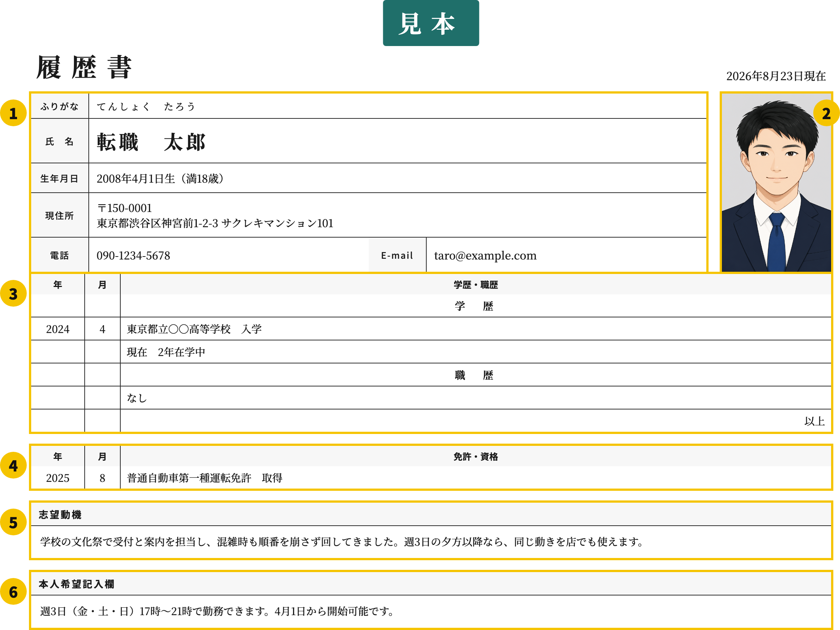Click the 本人希望記入欄 section header

(431, 584)
